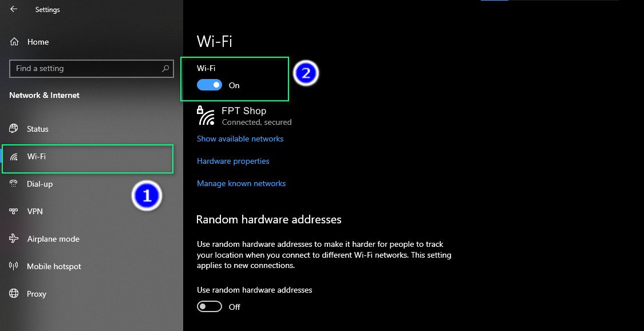
Task: Click the Find a setting search field
Action: (80, 68)
